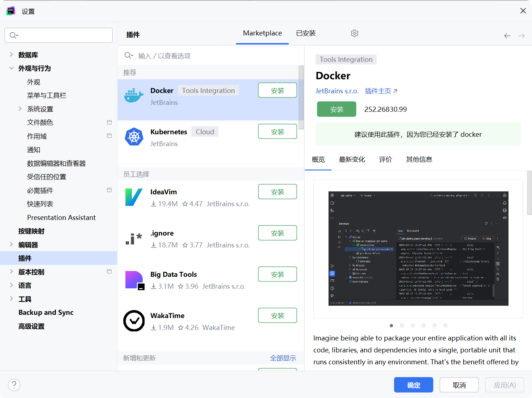Expand the 数据库 tree node

tap(11, 55)
